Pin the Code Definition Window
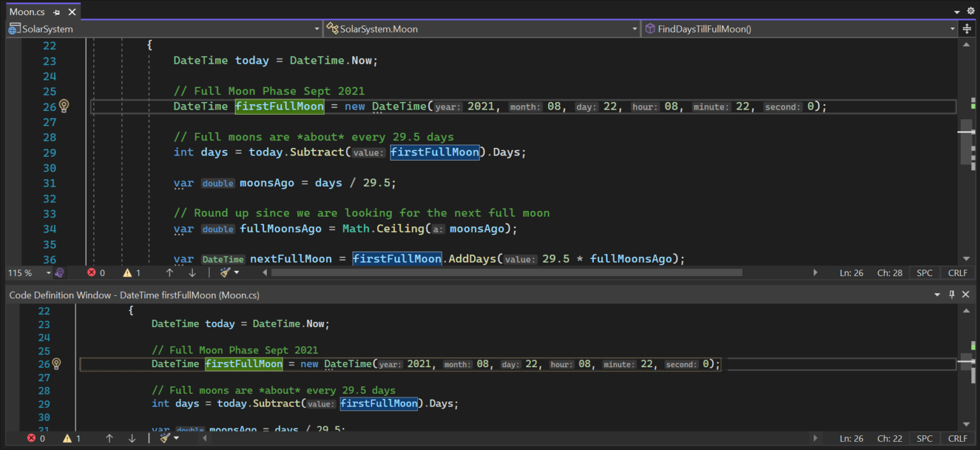Viewport: 980px width, 450px height. point(952,294)
